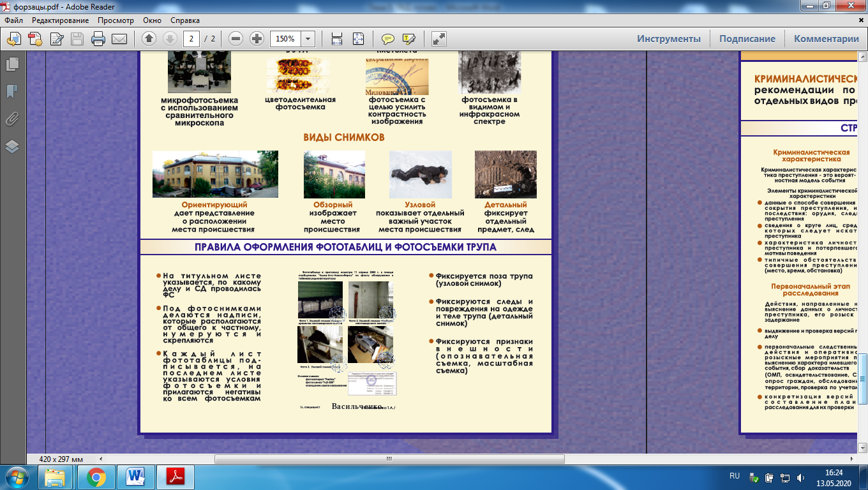Show page thumbnails panel
Viewport: 868px width, 490px height.
[x=11, y=64]
